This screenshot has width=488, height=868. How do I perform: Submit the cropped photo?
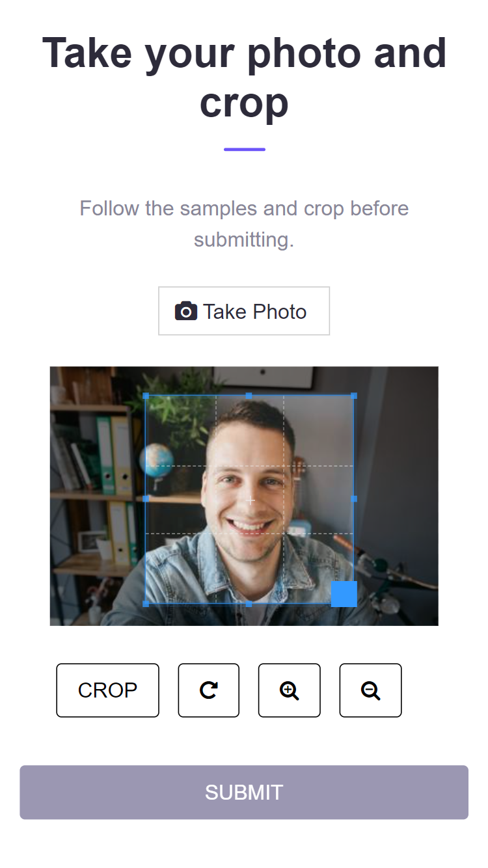coord(244,792)
